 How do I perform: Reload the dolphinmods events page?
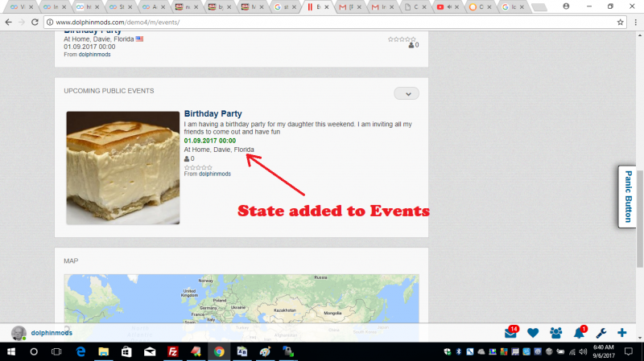click(35, 23)
